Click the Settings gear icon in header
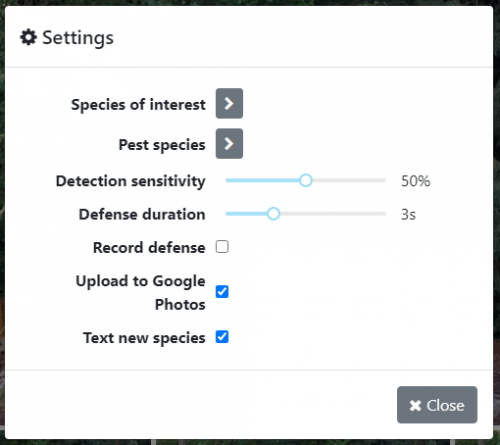 [x=28, y=37]
